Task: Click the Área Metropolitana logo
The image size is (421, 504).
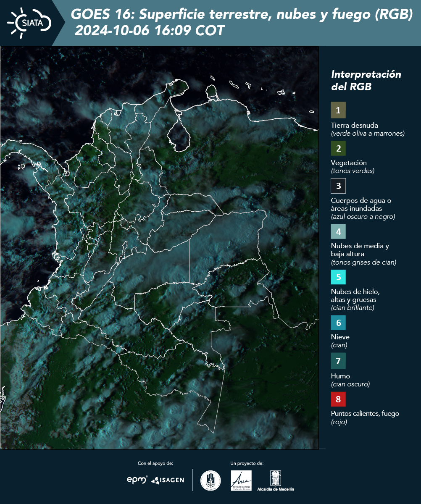Action: (x=242, y=480)
